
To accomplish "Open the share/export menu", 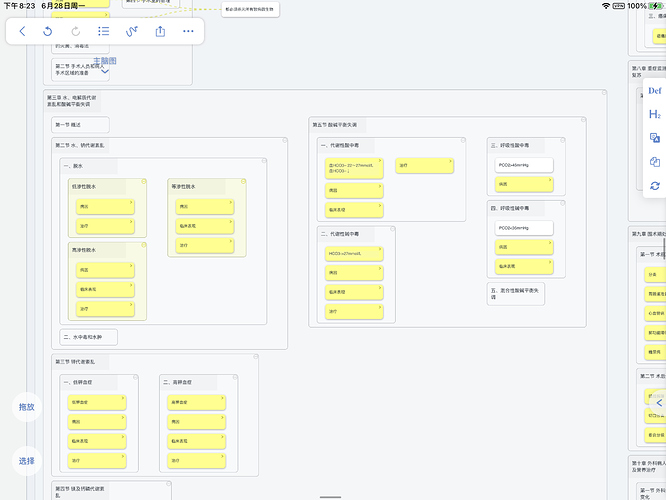I will [160, 31].
